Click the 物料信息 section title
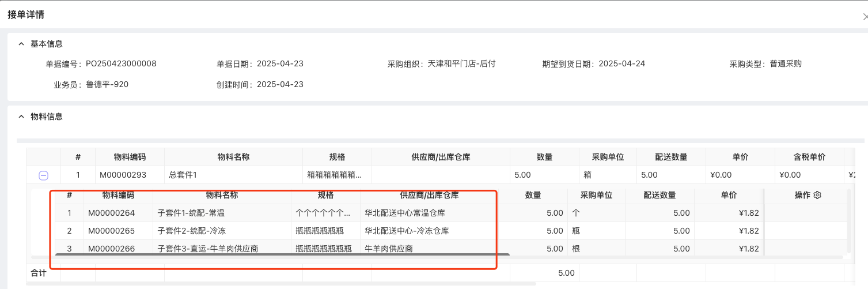 coord(47,117)
